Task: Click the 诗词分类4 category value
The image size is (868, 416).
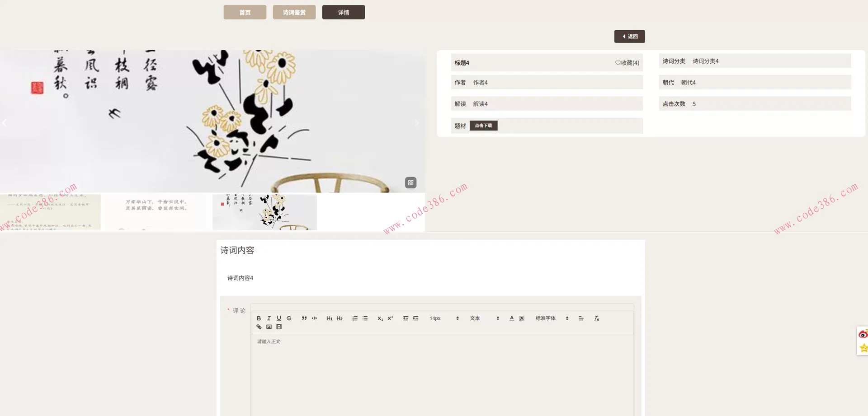Action: [705, 61]
